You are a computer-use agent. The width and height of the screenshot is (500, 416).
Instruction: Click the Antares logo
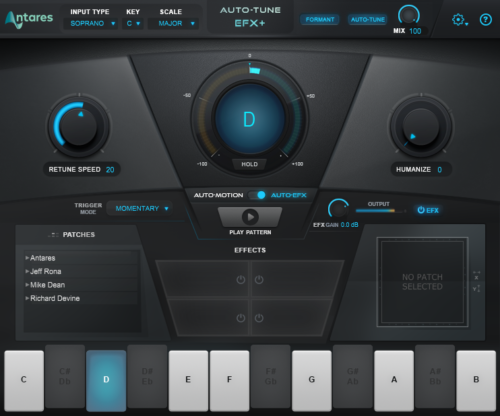click(x=29, y=19)
